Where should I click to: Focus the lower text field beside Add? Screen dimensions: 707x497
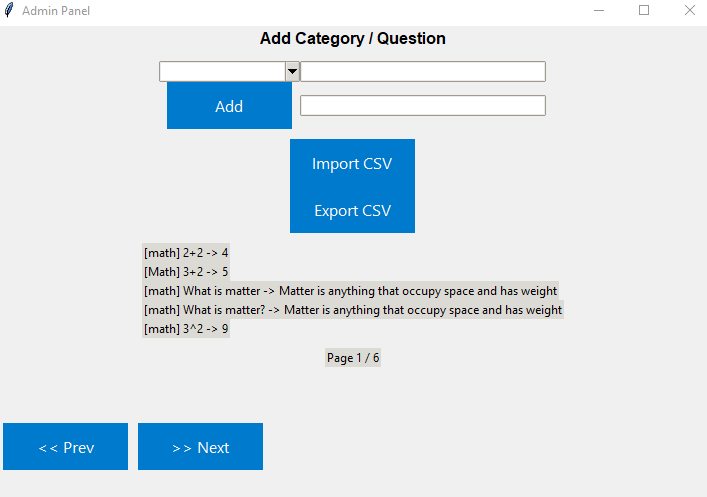[422, 106]
